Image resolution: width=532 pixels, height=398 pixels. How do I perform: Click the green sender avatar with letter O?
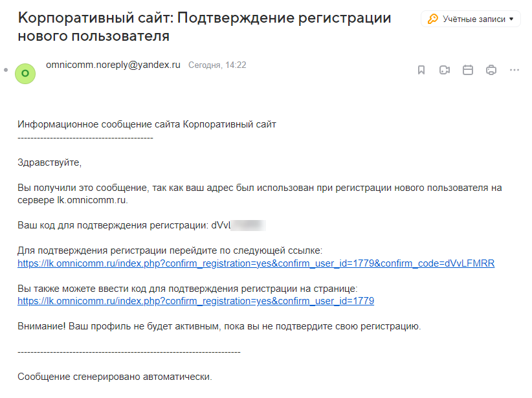pyautogui.click(x=25, y=74)
